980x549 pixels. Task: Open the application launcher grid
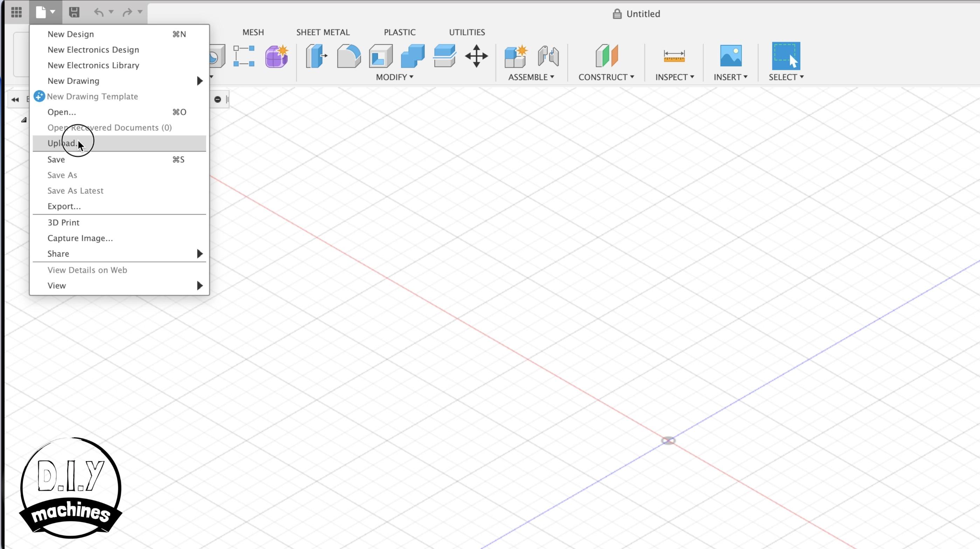tap(16, 12)
